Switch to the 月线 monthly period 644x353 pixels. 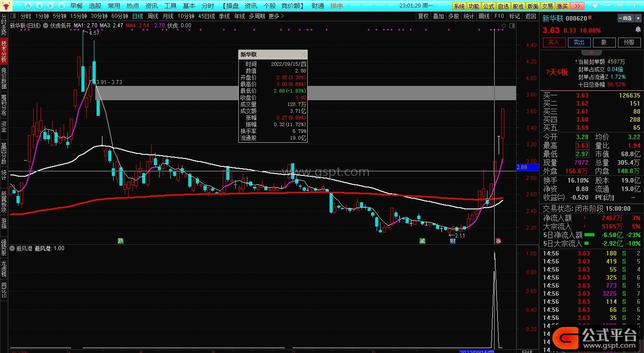coord(168,16)
